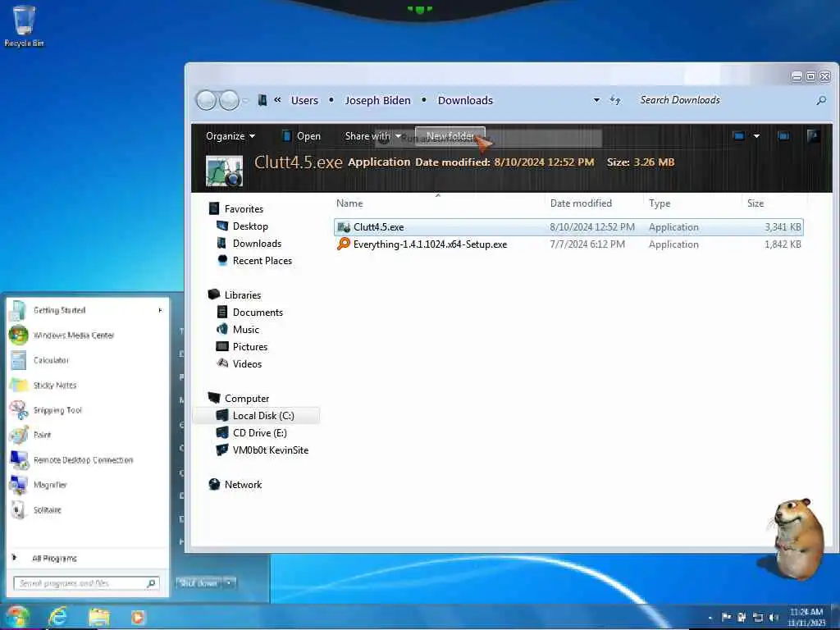Open the Recycle Bin desktop icon
Viewport: 840px width, 630px height.
click(24, 26)
